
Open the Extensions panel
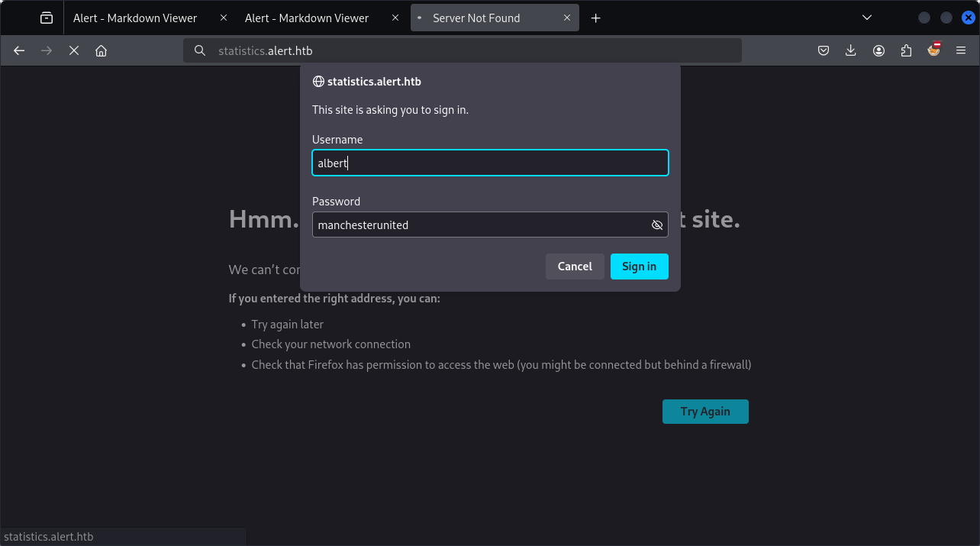pos(906,51)
